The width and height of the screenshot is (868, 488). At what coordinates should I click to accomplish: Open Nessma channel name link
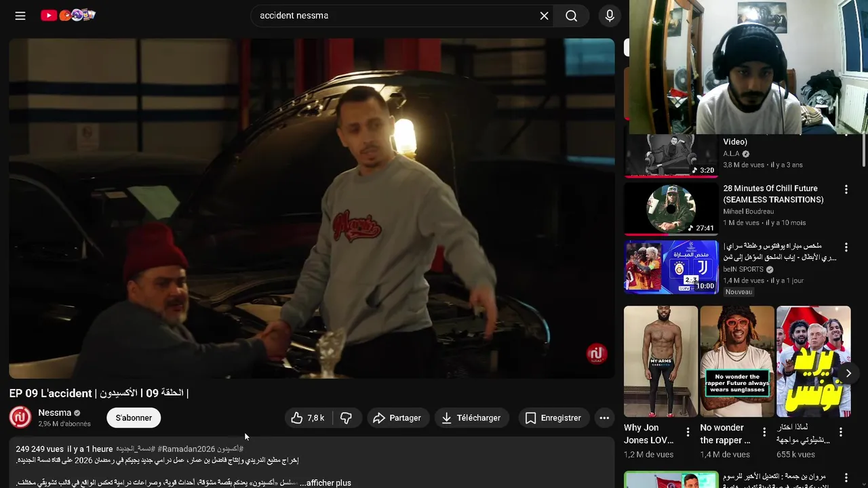tap(55, 412)
